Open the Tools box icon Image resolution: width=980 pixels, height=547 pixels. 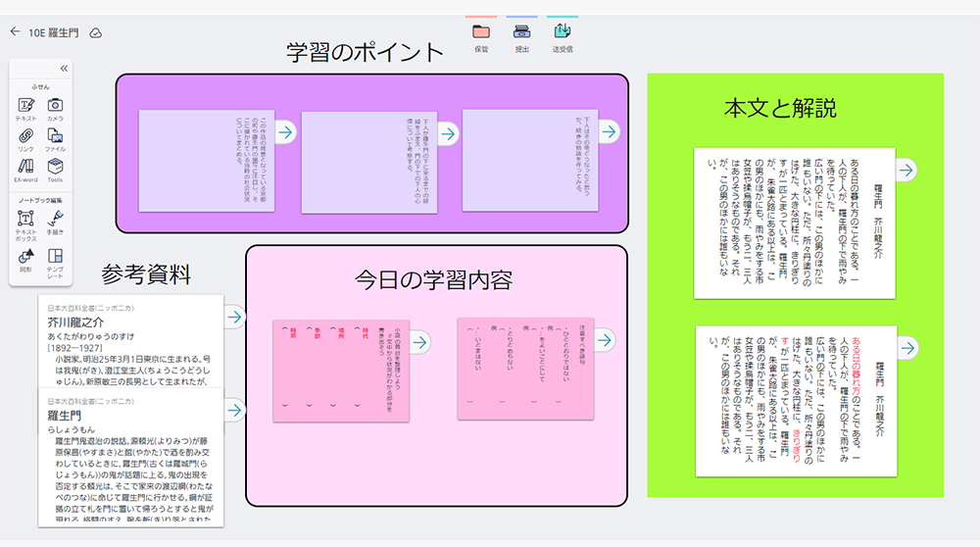click(55, 170)
